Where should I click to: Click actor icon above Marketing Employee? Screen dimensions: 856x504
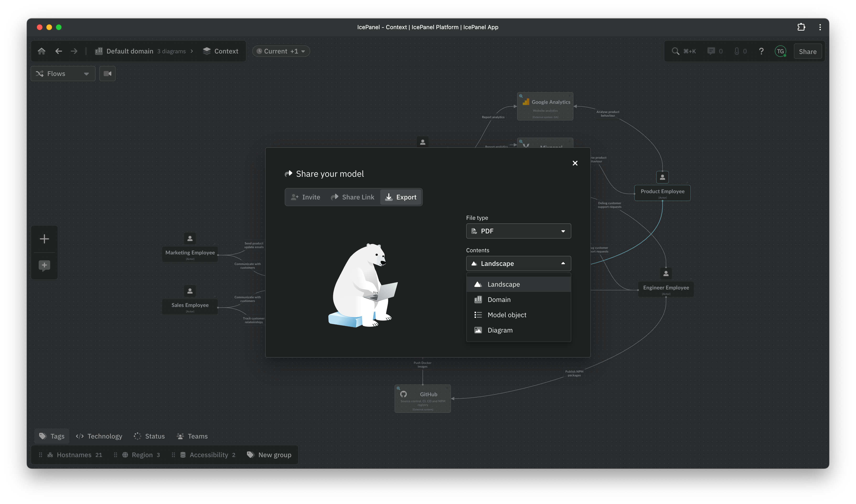190,239
